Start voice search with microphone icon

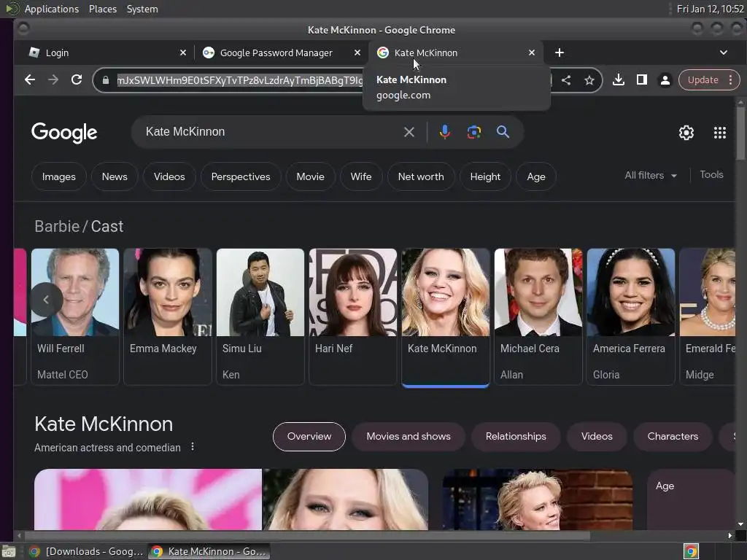point(444,132)
